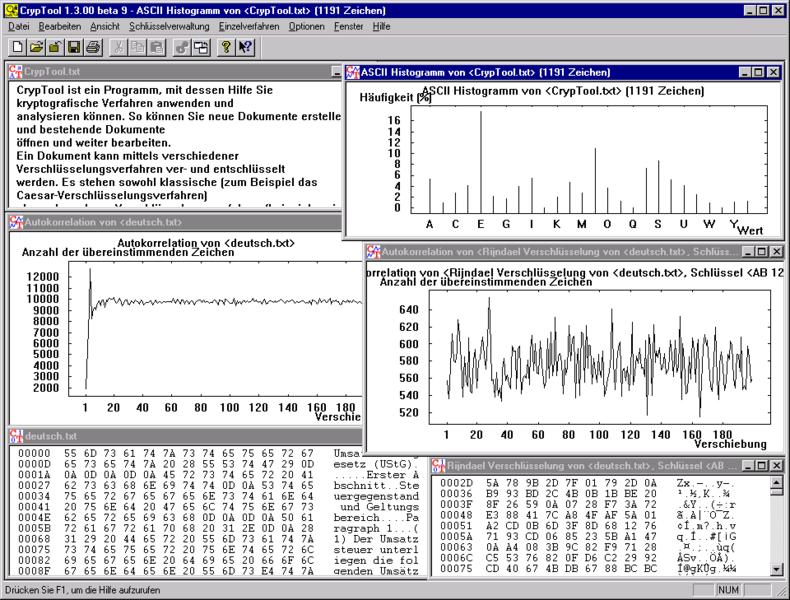Activate the context help arrow icon
Viewport: 790px width, 600px height.
coord(245,47)
